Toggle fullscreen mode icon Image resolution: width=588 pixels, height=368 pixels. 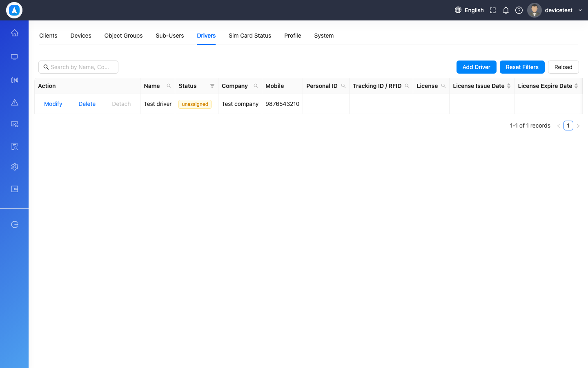coord(493,10)
